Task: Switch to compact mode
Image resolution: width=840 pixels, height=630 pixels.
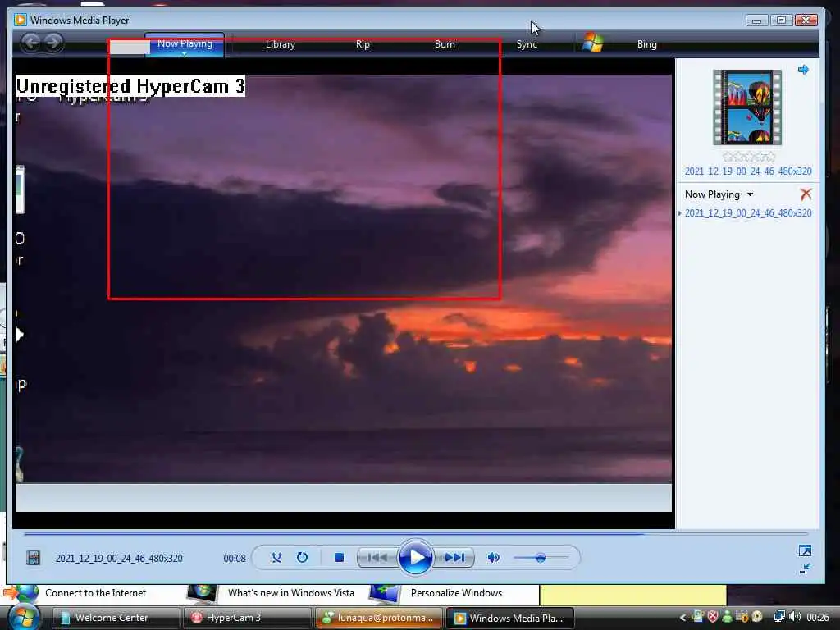Action: (805, 568)
